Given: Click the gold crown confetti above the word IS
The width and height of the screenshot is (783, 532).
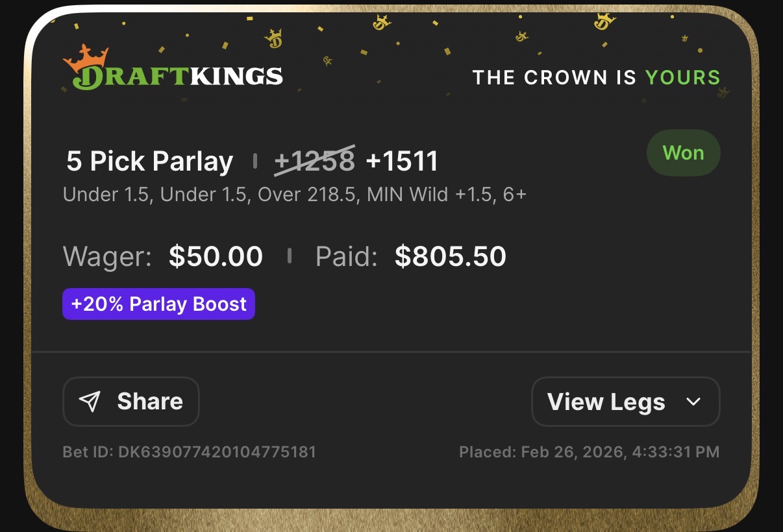Looking at the screenshot, I should [x=604, y=21].
